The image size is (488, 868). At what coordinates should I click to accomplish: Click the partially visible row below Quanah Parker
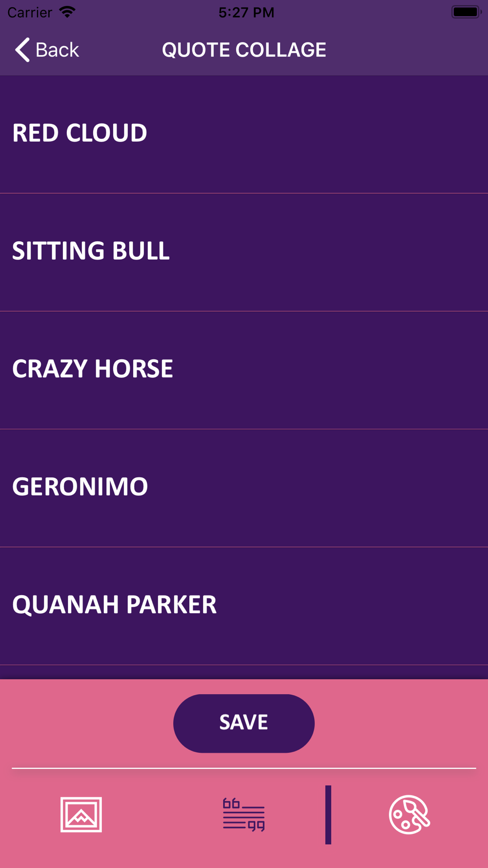(244, 672)
